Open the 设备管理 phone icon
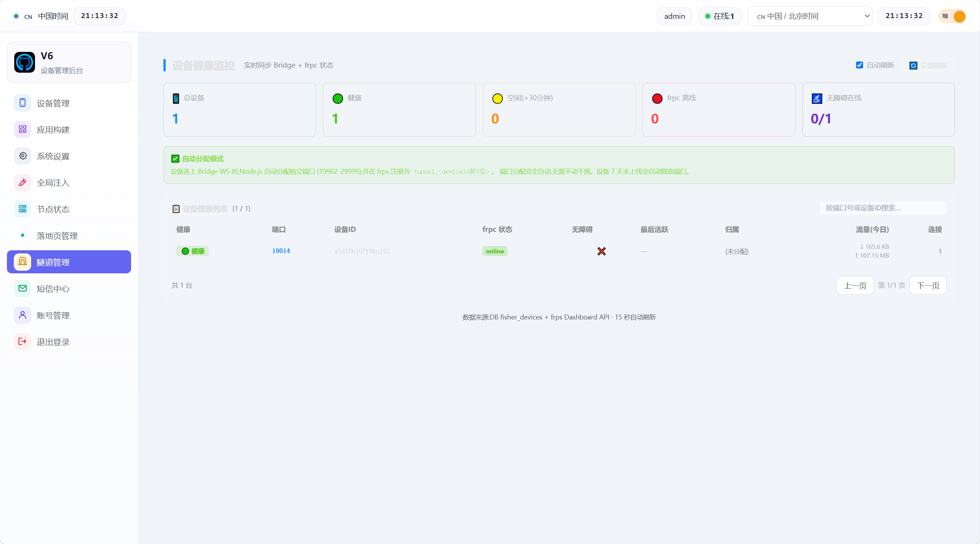Viewport: 980px width, 544px height. click(x=23, y=103)
